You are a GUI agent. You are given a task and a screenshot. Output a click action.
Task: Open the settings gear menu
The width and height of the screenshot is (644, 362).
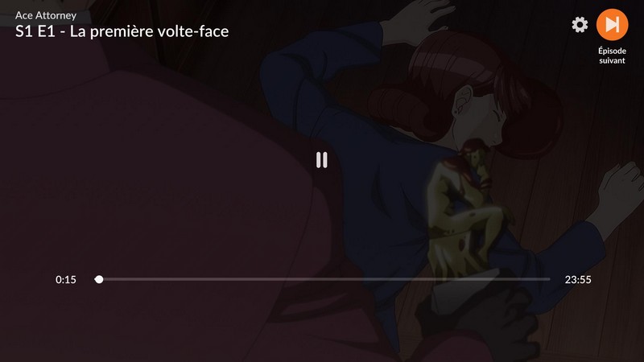click(580, 25)
